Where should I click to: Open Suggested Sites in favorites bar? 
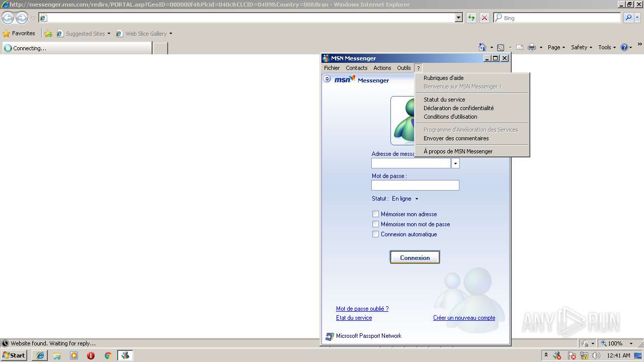click(83, 34)
